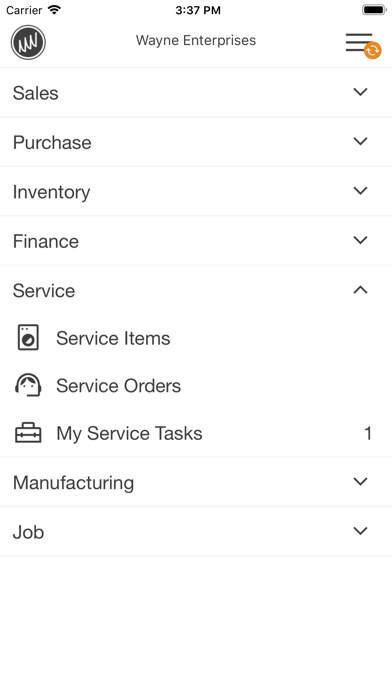Expand the Purchase section chevron
Viewport: 392px width, 696px height.
360,141
